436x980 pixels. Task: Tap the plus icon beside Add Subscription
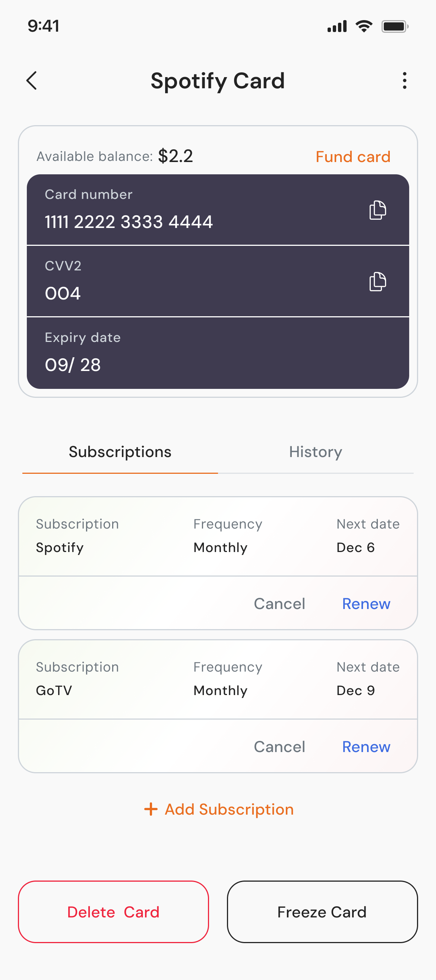151,809
